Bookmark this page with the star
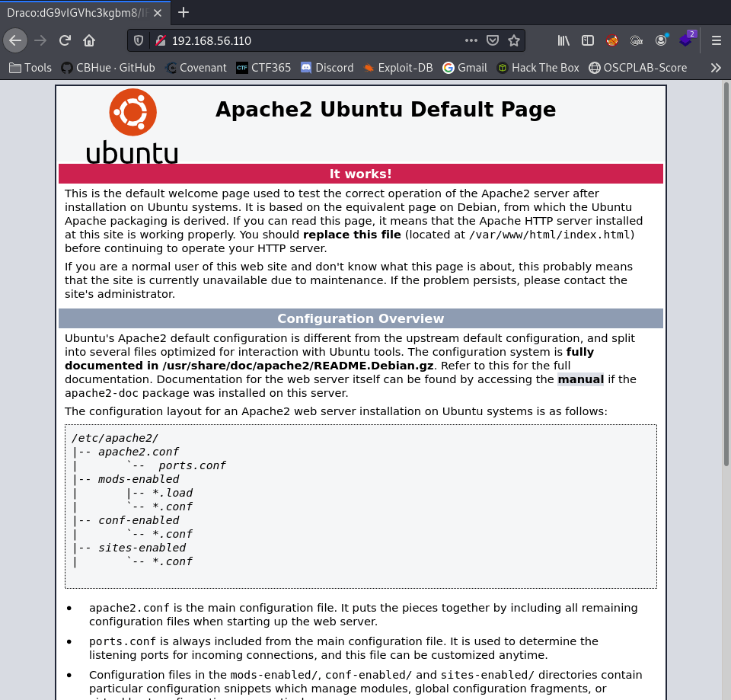 click(514, 40)
